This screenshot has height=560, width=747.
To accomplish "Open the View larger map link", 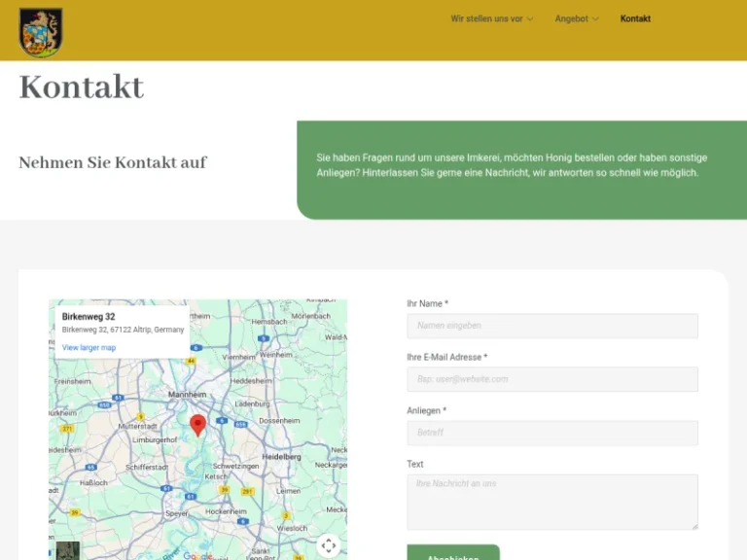I will (89, 348).
